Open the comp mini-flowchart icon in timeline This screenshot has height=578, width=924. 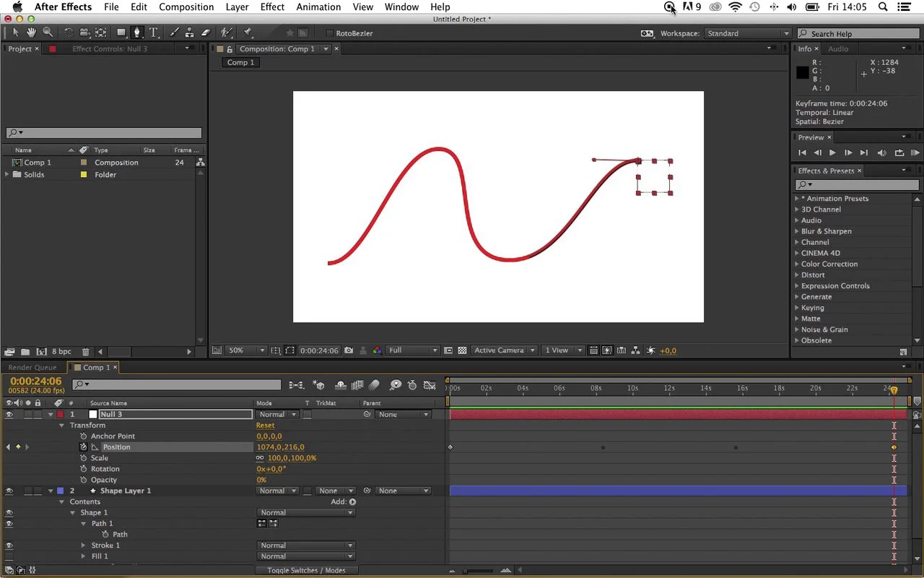296,385
